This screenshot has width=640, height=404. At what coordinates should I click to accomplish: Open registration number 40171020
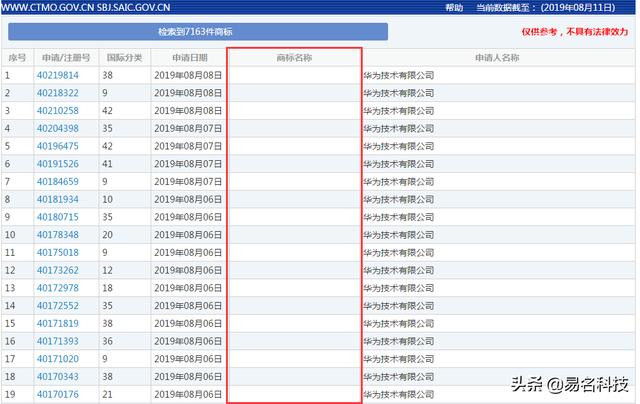(x=58, y=359)
